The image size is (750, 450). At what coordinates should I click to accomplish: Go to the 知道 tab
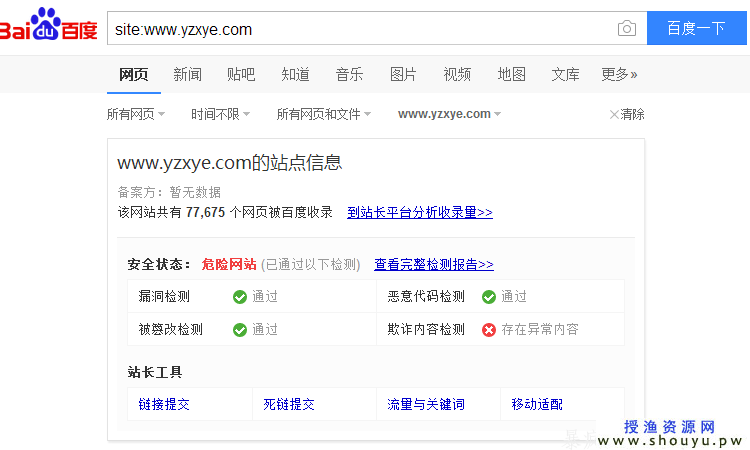coord(295,75)
